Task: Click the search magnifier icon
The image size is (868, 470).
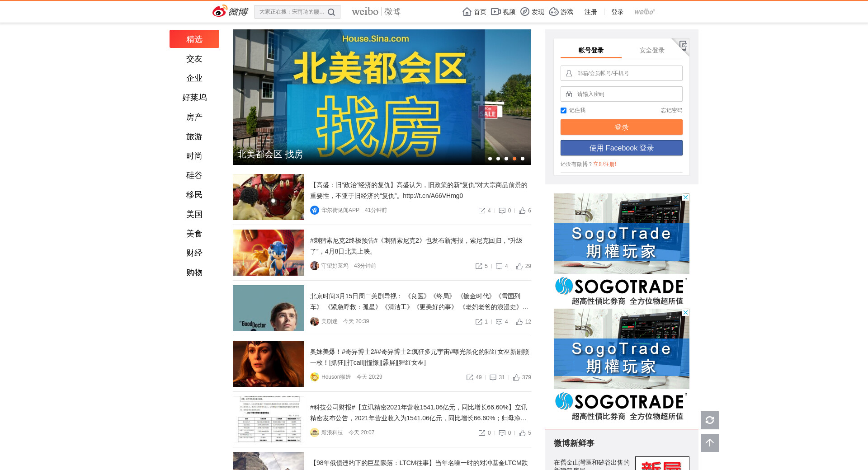Action: click(331, 12)
